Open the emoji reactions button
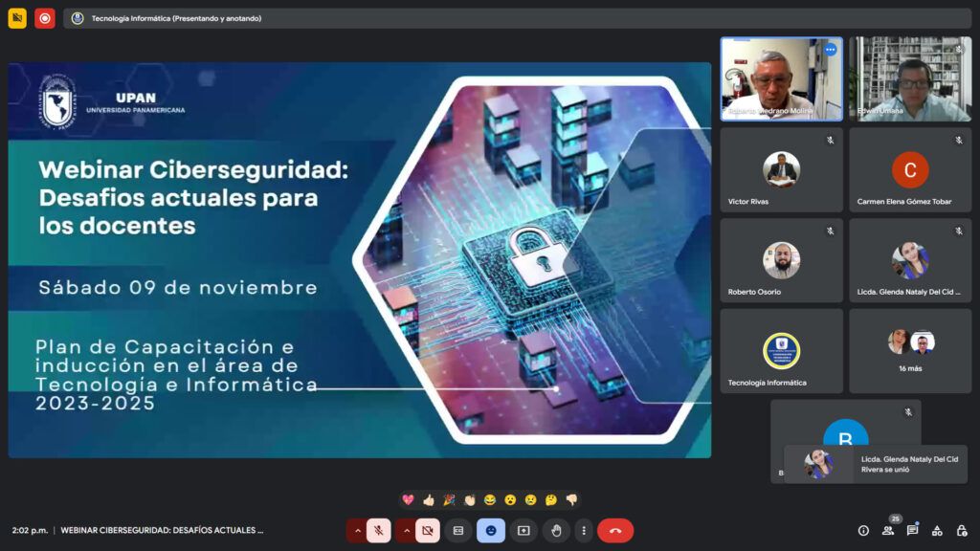The width and height of the screenshot is (980, 551). point(491,530)
